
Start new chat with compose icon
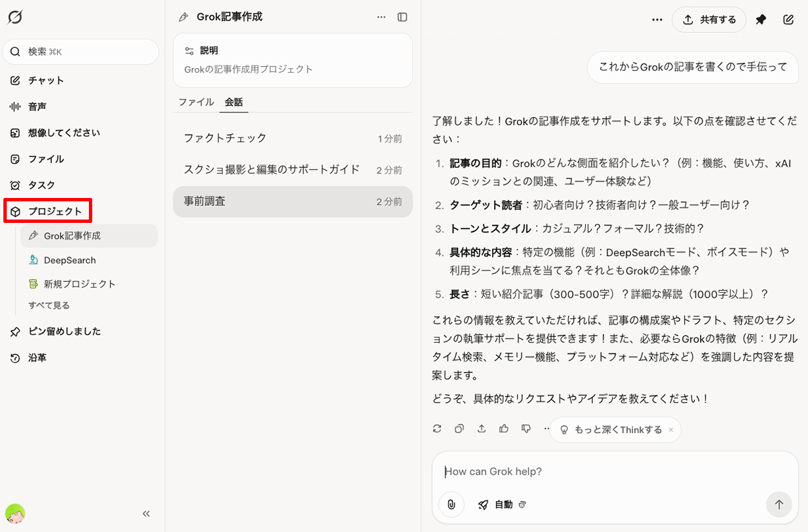tap(788, 20)
